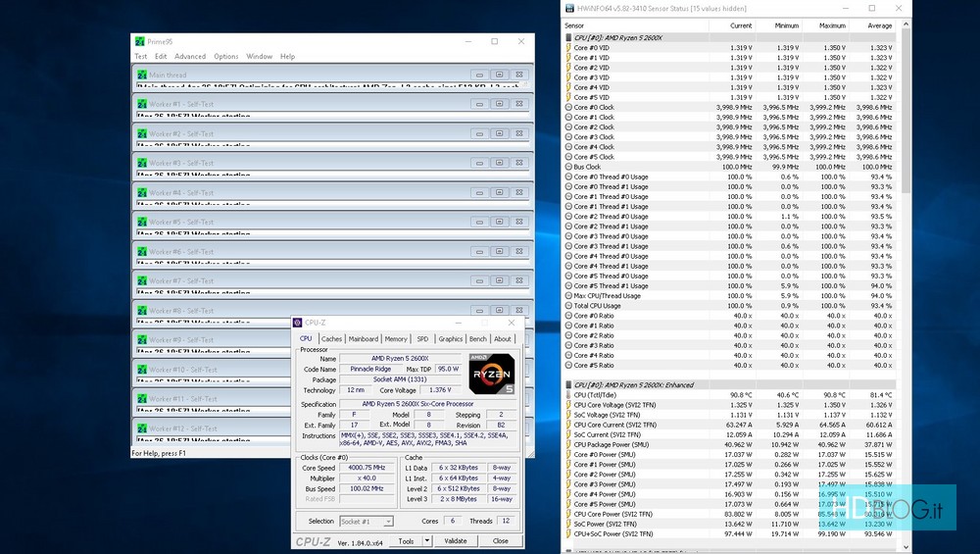Expand the Tools dropdown arrow in CPU-Z
The image size is (980, 554).
click(426, 540)
